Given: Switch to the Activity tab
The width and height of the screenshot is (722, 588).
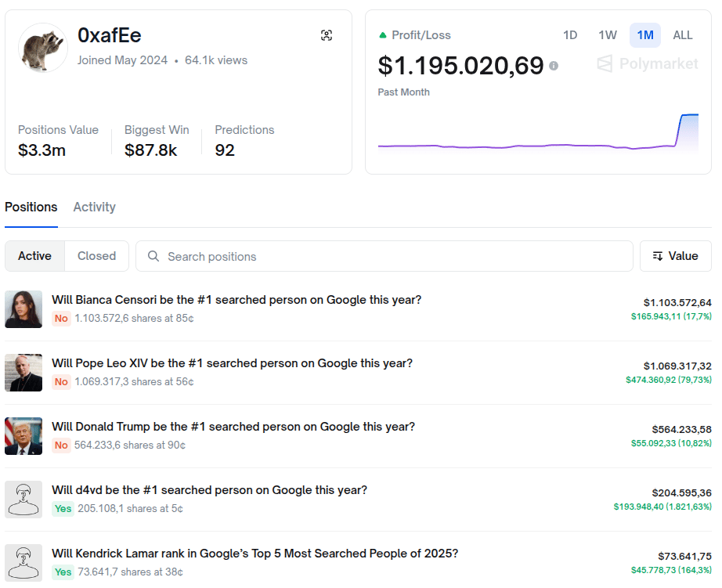Looking at the screenshot, I should [x=94, y=207].
